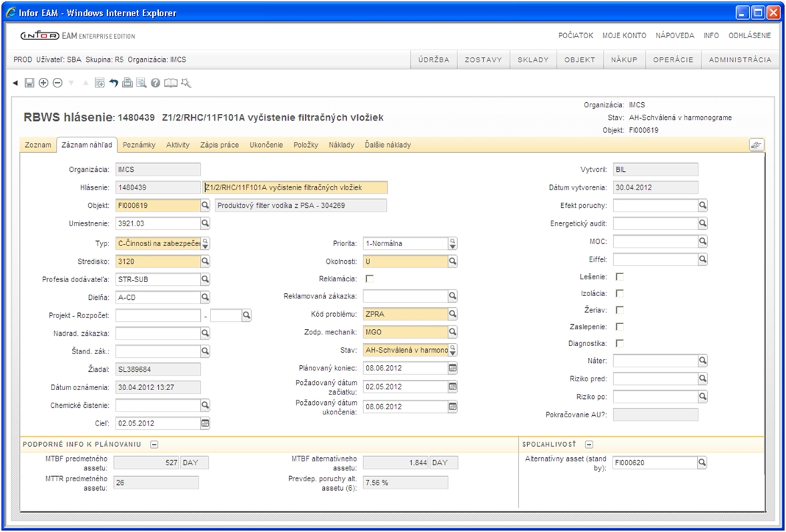Click the Počiatok link
This screenshot has width=786, height=532.
coord(576,36)
